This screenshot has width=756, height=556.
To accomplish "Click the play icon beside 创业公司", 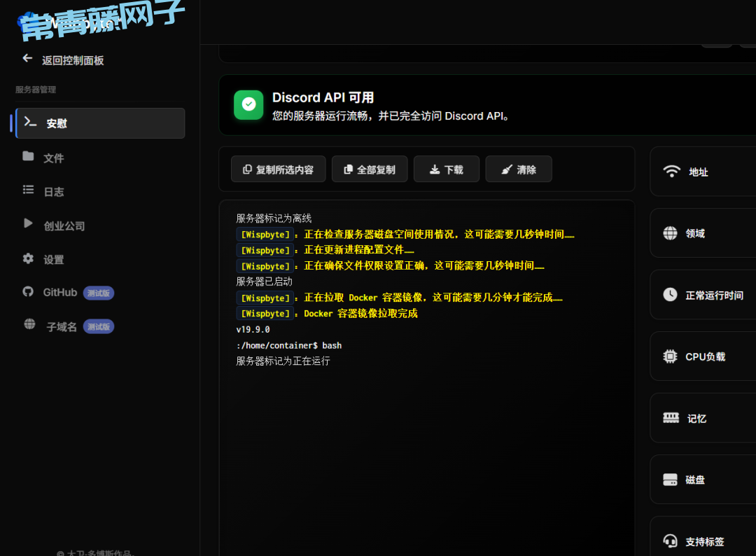I will pos(28,224).
